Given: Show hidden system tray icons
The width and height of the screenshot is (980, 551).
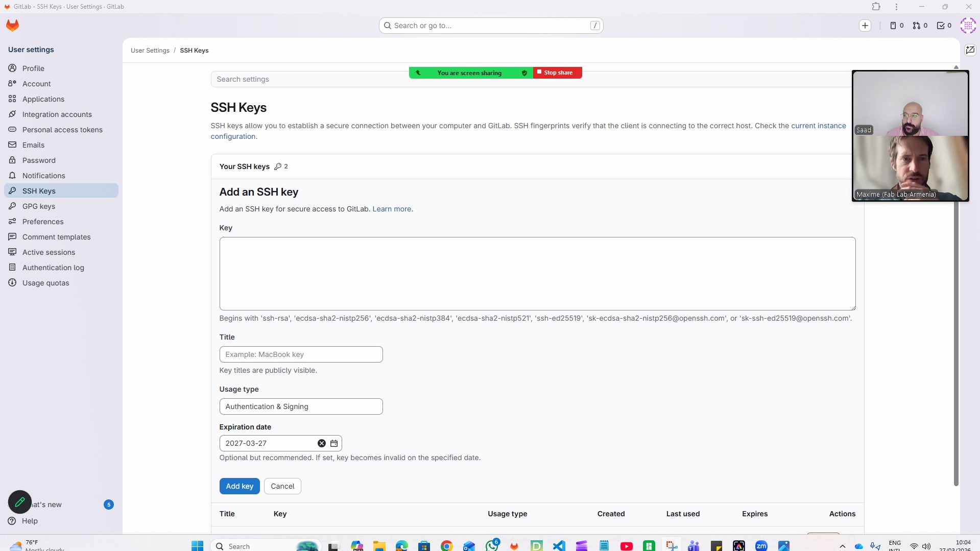Looking at the screenshot, I should (843, 546).
